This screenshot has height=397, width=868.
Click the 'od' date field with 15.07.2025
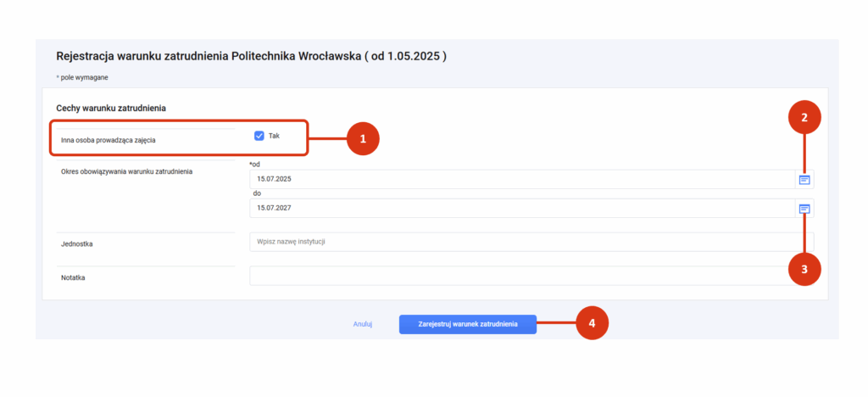click(522, 179)
